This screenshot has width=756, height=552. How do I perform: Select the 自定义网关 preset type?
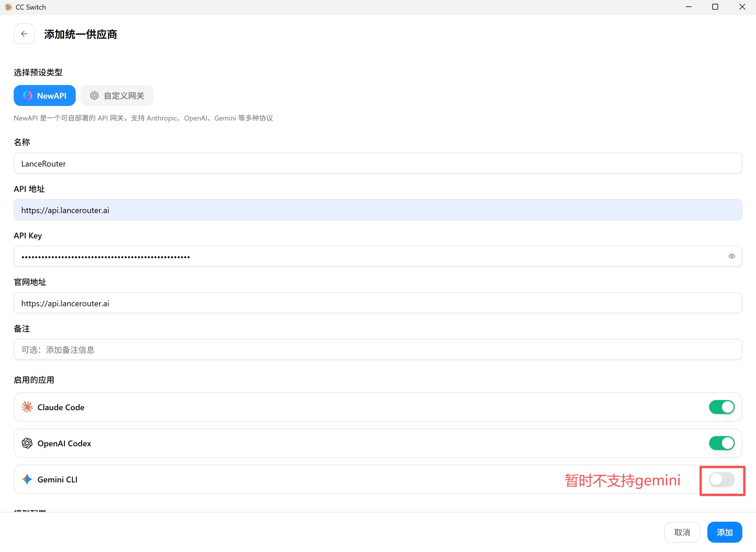tap(117, 95)
